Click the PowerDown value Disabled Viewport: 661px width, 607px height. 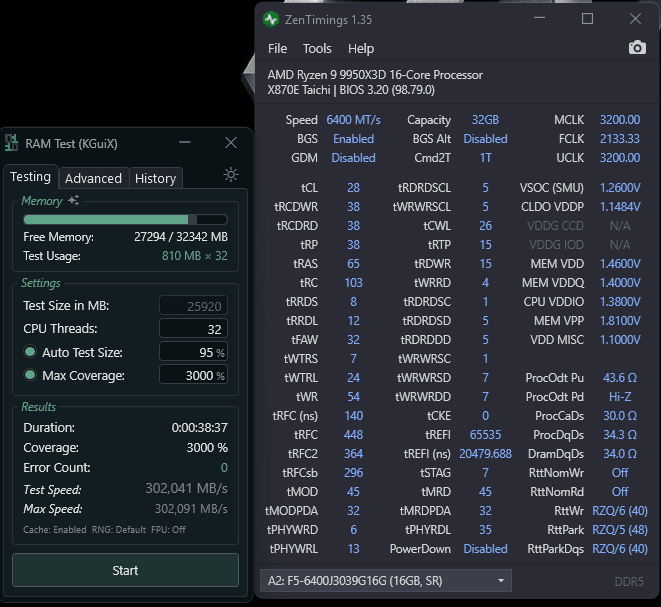click(485, 549)
